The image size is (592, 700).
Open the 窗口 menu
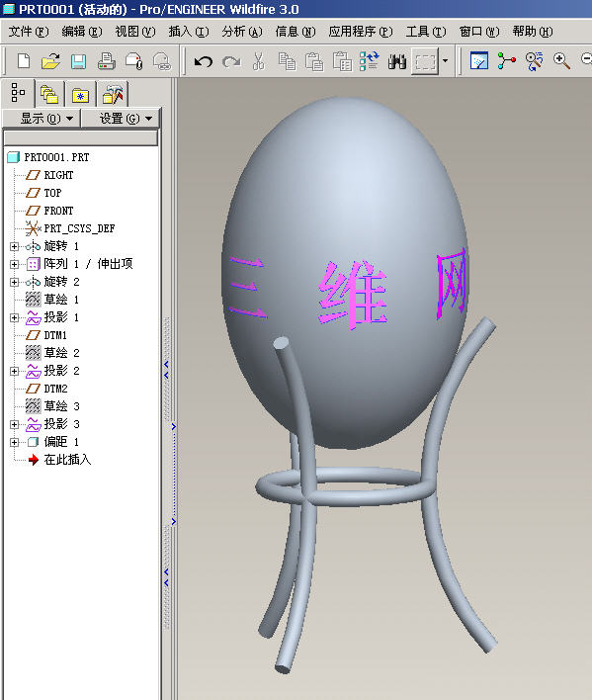[x=479, y=32]
